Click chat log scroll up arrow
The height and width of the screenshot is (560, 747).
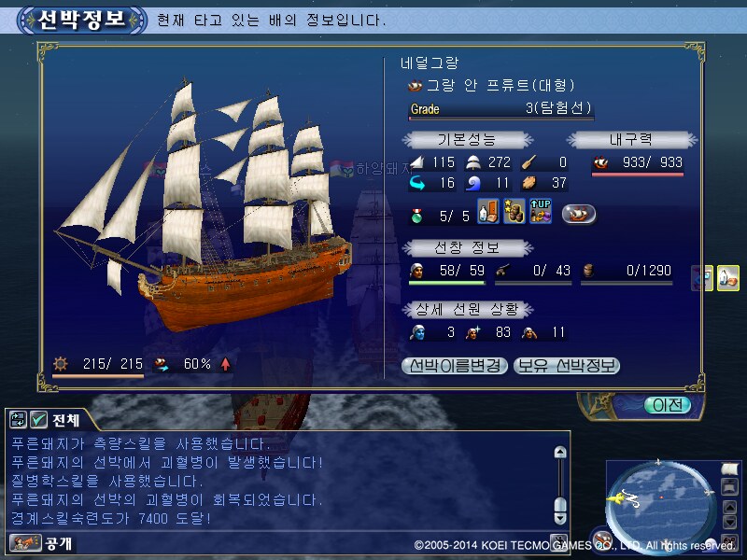(x=560, y=452)
